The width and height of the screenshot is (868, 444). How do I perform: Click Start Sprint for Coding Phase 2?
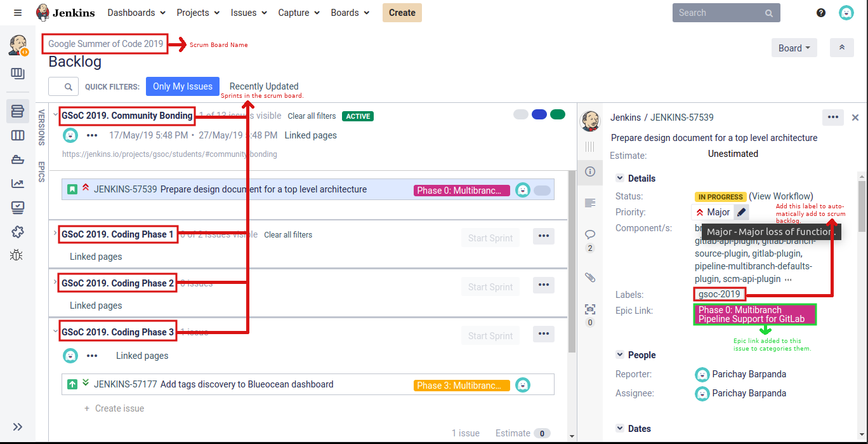490,287
